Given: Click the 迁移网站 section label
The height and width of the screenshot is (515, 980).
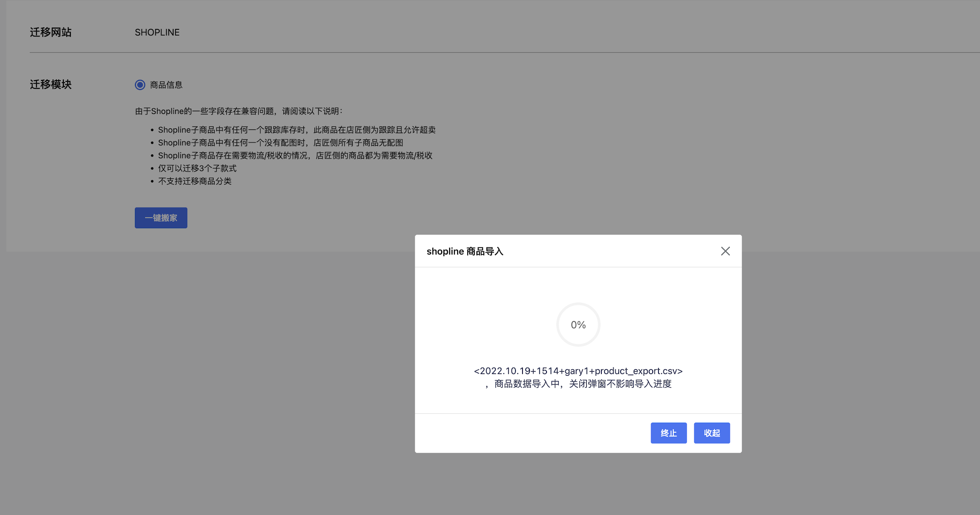Looking at the screenshot, I should pyautogui.click(x=51, y=32).
